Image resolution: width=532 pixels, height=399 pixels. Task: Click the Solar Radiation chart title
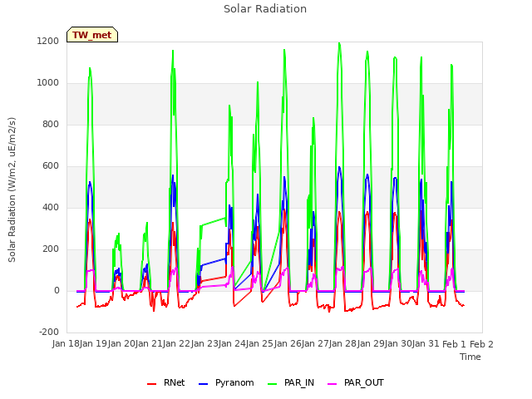(265, 9)
